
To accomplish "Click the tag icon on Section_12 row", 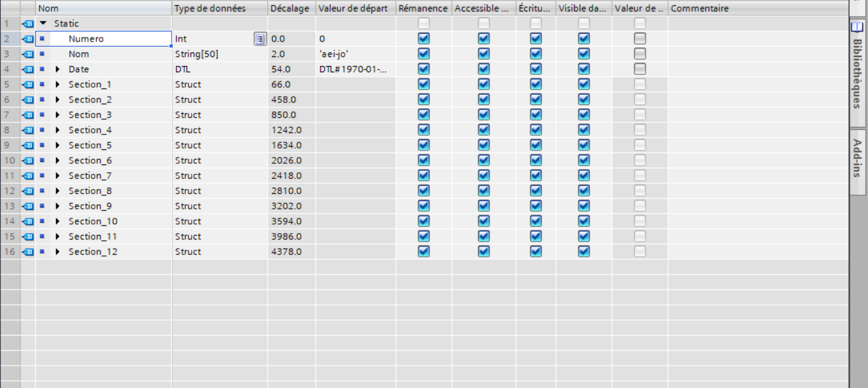I will (28, 252).
